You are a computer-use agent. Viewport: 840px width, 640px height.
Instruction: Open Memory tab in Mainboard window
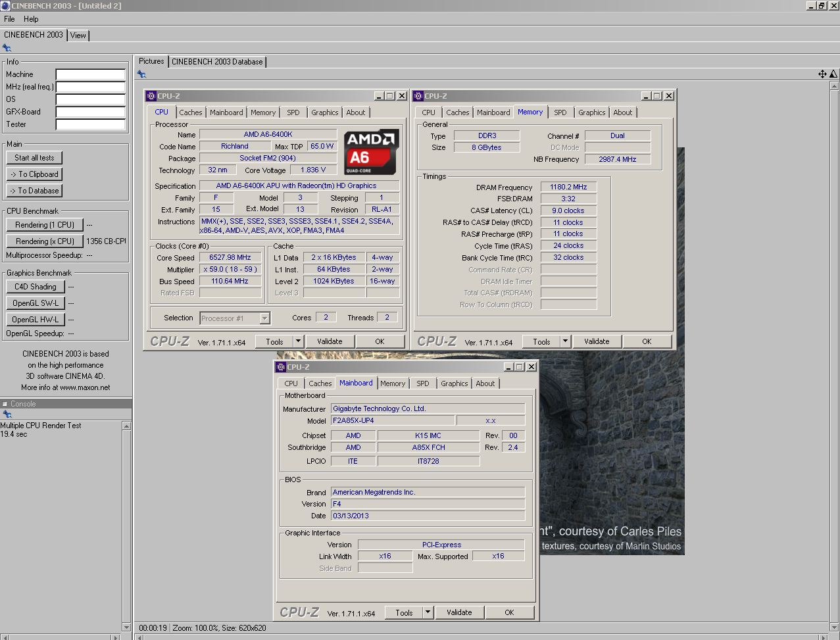(x=393, y=383)
